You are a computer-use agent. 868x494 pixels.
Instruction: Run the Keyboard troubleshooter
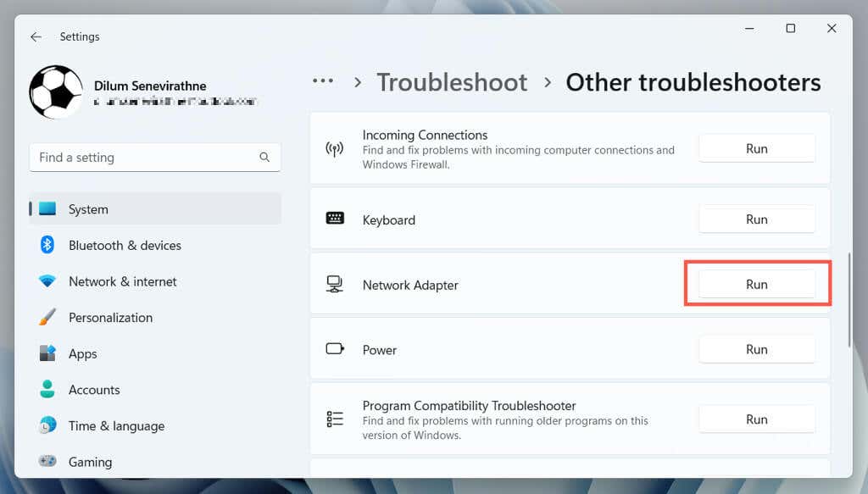[757, 219]
